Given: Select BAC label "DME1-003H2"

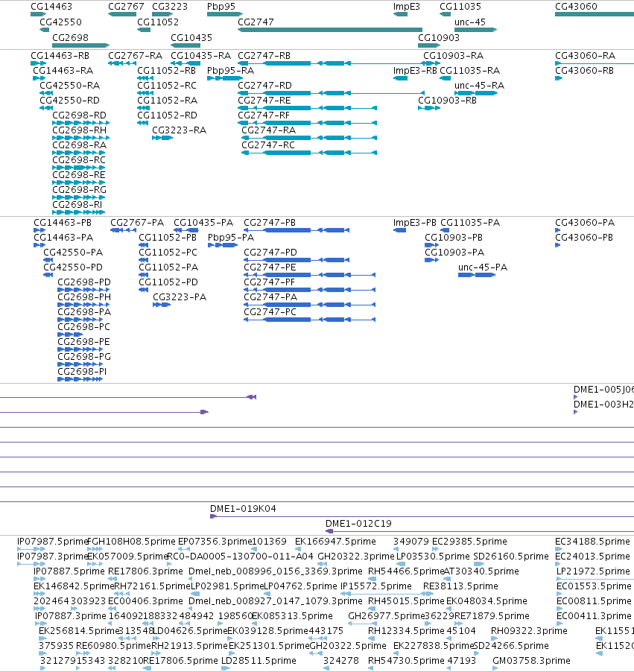Looking at the screenshot, I should tap(603, 404).
